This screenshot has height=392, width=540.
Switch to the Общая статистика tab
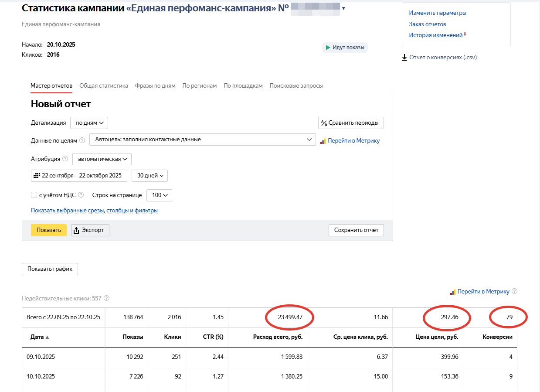pos(104,86)
